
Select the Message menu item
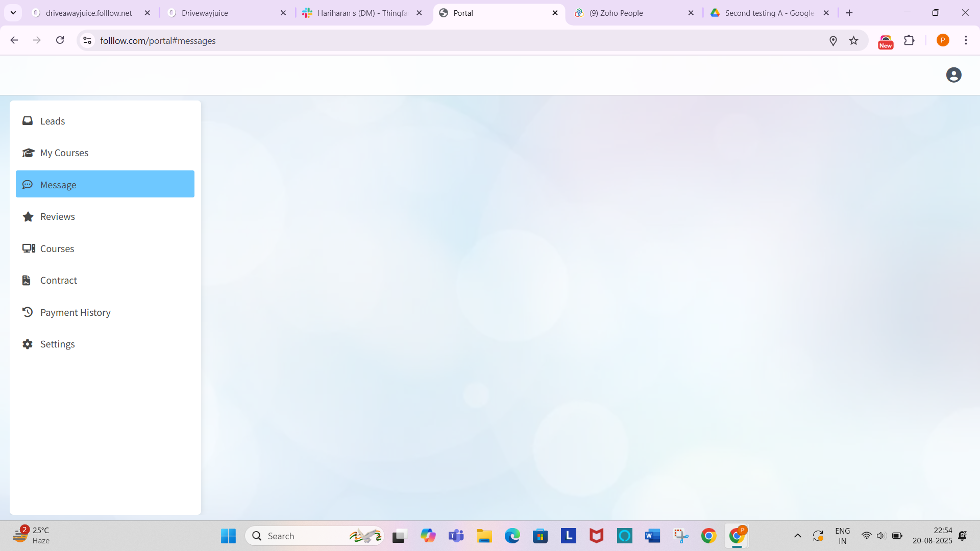pos(105,184)
